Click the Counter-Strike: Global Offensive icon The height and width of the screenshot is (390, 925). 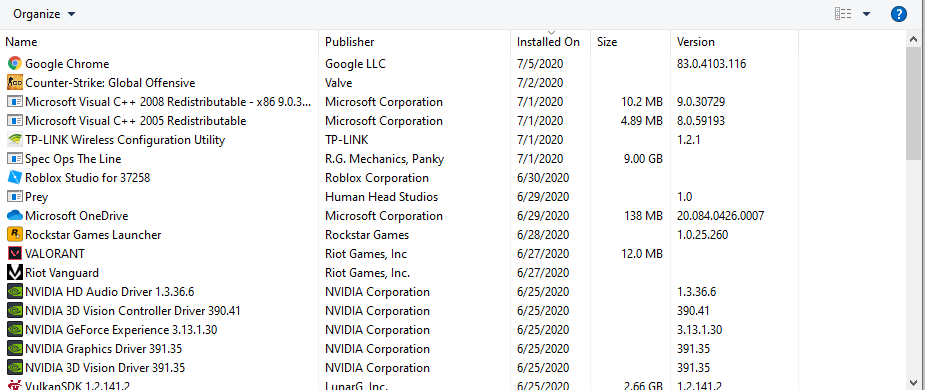tap(15, 83)
